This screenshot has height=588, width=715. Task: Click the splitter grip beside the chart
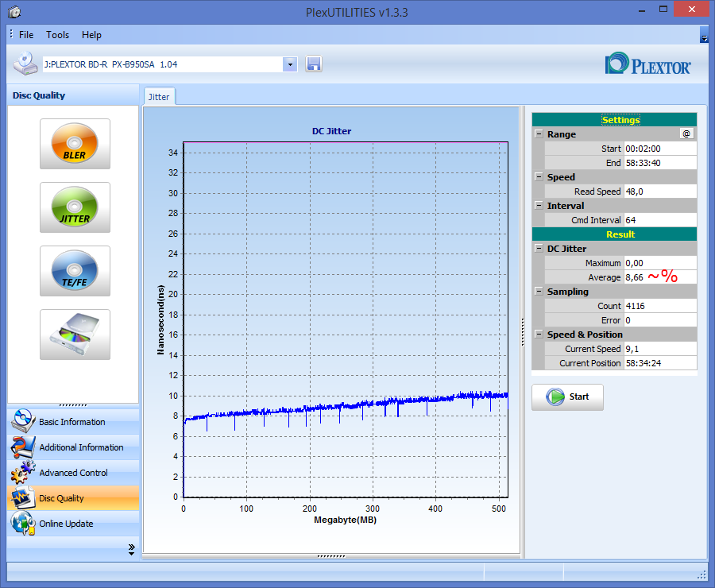coord(523,332)
